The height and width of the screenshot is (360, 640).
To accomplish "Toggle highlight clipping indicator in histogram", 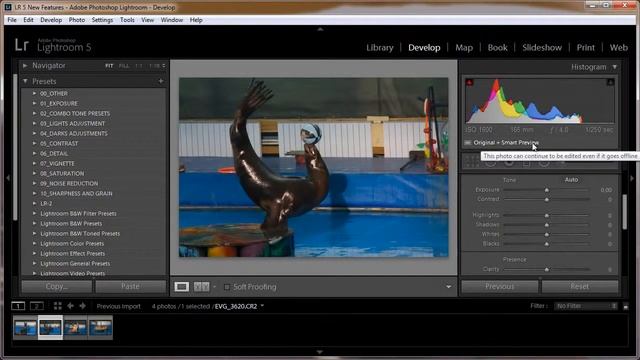I will [x=610, y=82].
